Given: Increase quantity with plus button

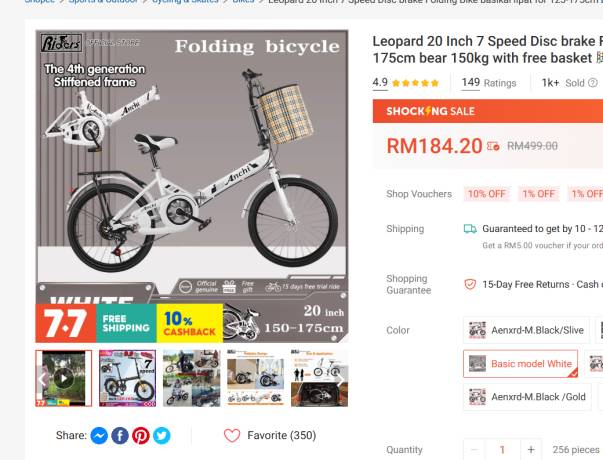Looking at the screenshot, I should (531, 450).
